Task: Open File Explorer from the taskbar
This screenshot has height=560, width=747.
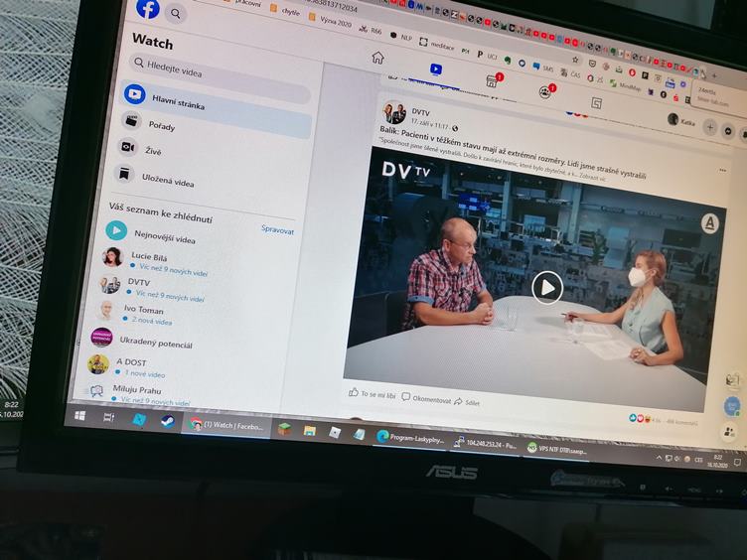Action: tap(310, 431)
